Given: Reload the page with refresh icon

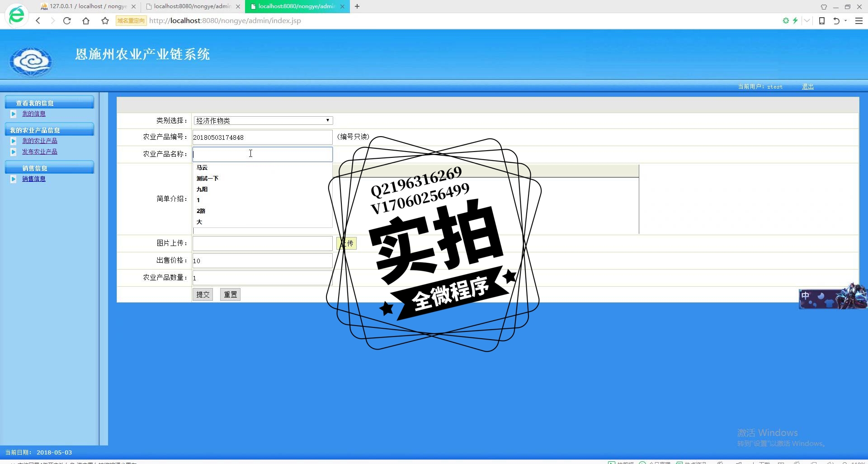Looking at the screenshot, I should (67, 20).
